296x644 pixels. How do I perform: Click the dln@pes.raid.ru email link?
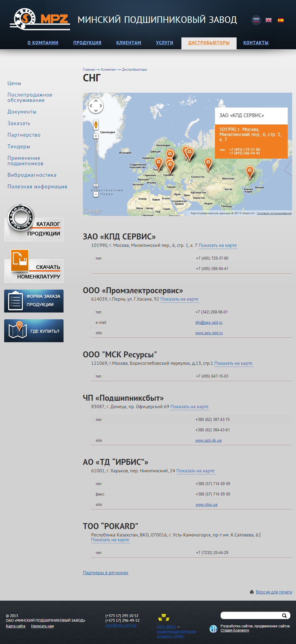[209, 323]
